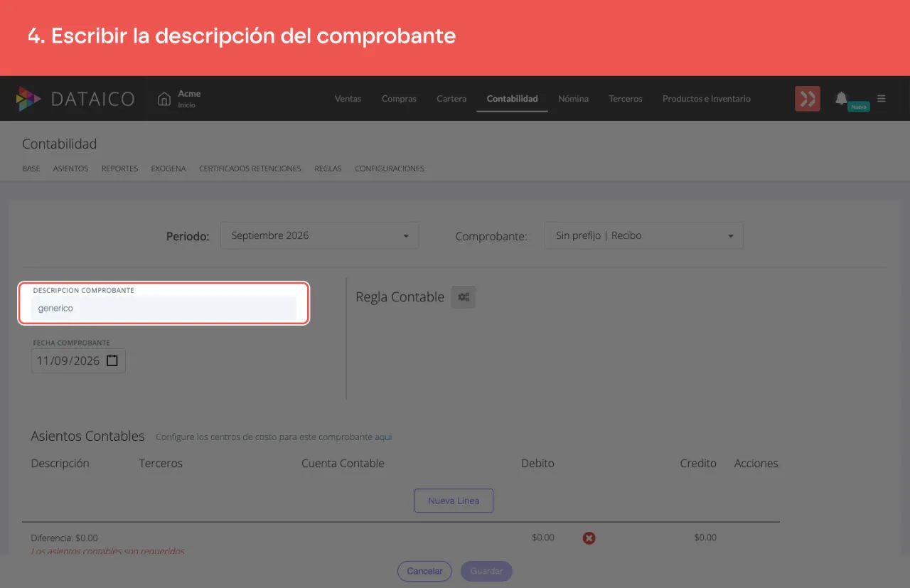The width and height of the screenshot is (910, 588).
Task: Open the Nómina menu
Action: pos(573,99)
